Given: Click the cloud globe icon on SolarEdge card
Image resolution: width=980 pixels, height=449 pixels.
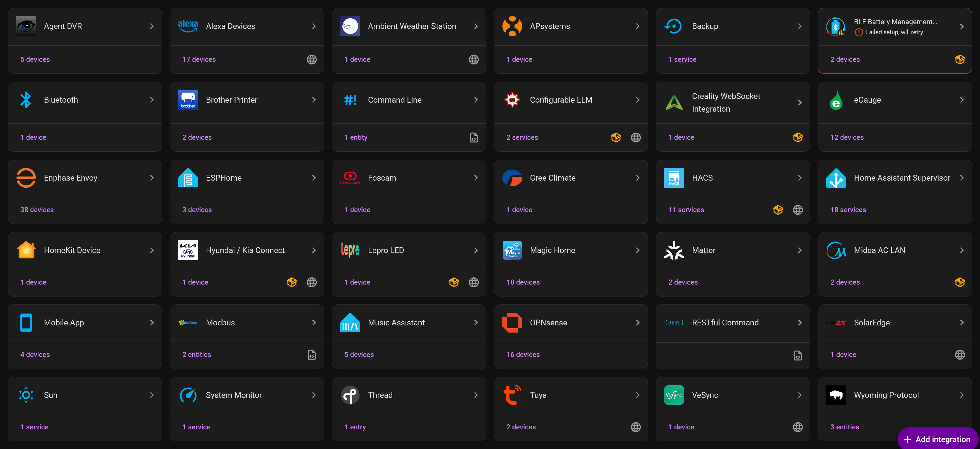Looking at the screenshot, I should pyautogui.click(x=960, y=354).
